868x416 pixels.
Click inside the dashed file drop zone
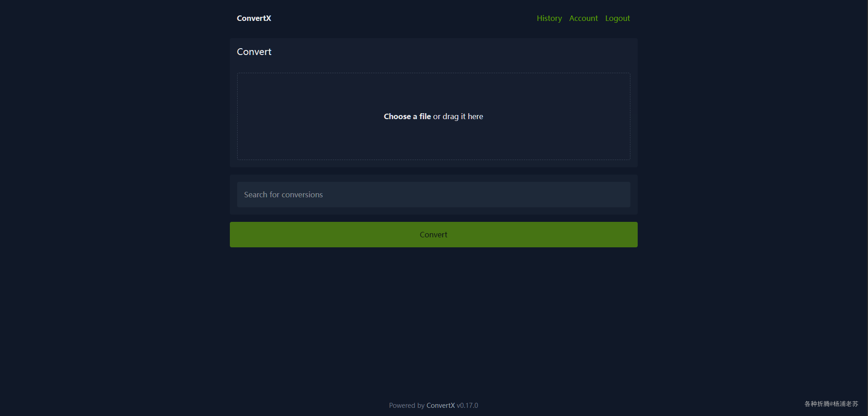point(433,116)
